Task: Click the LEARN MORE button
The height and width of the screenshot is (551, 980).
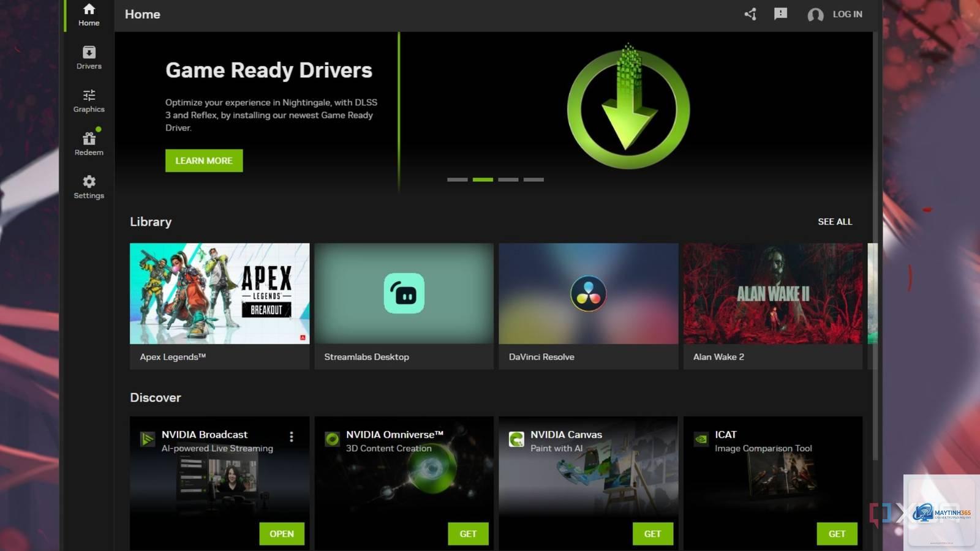Action: point(204,160)
